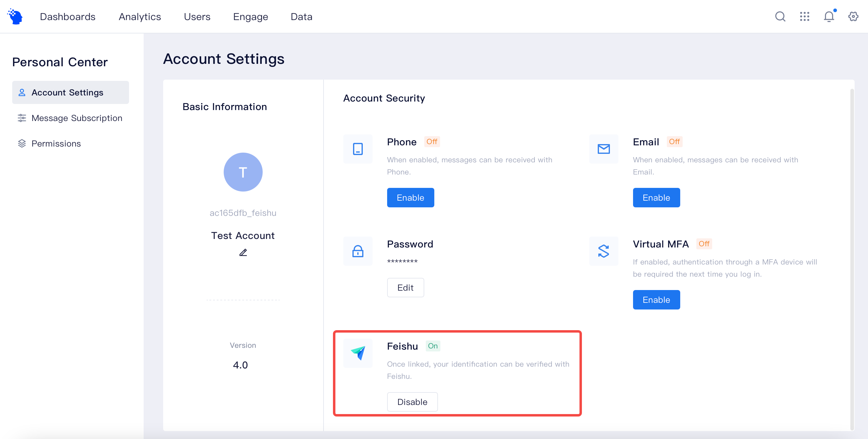Image resolution: width=868 pixels, height=439 pixels.
Task: Click the Message Subscription sliders icon
Action: point(22,118)
